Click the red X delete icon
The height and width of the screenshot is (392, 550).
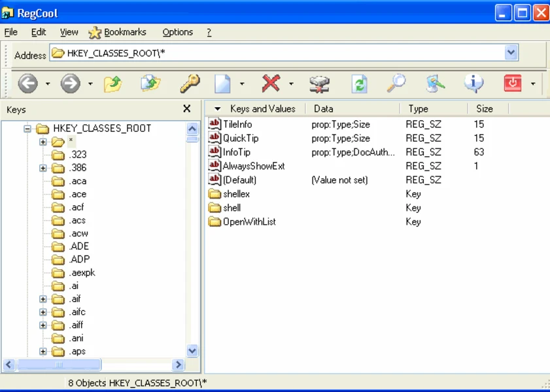(x=271, y=83)
